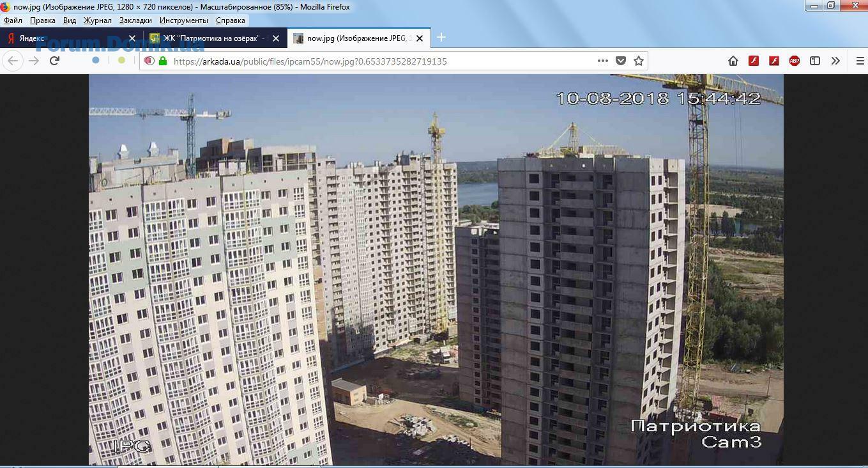Image resolution: width=868 pixels, height=468 pixels.
Task: Open the Справка menu
Action: click(x=231, y=20)
